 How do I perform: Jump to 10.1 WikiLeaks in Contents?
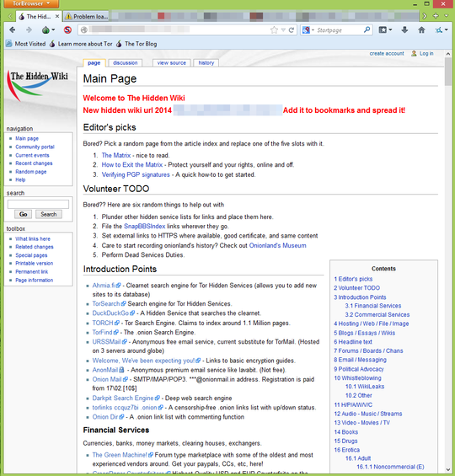tap(365, 387)
